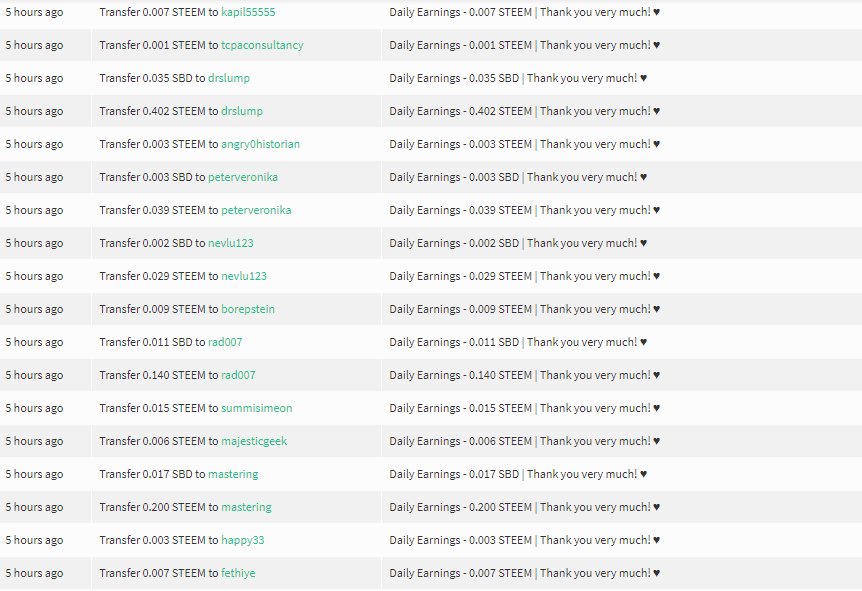Click drslump in the 0.402 STEEM transfer
862x591 pixels.
click(x=242, y=111)
